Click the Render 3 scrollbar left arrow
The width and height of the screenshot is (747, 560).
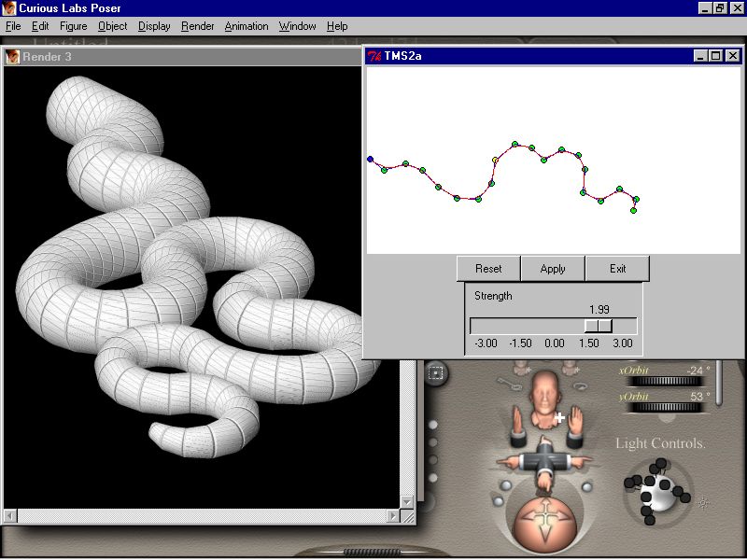11,515
